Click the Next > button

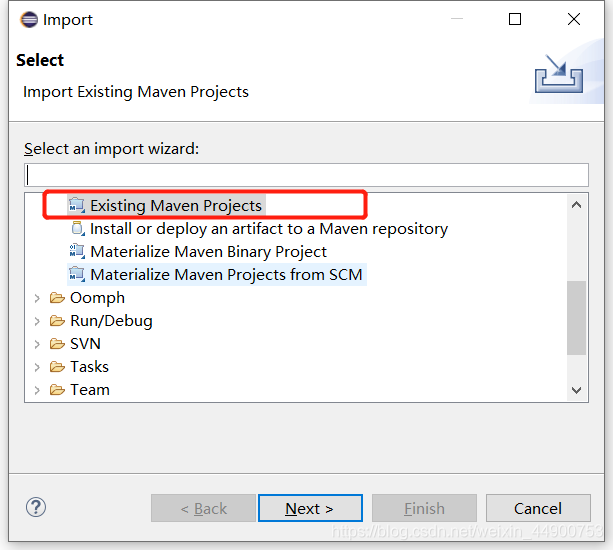[310, 508]
